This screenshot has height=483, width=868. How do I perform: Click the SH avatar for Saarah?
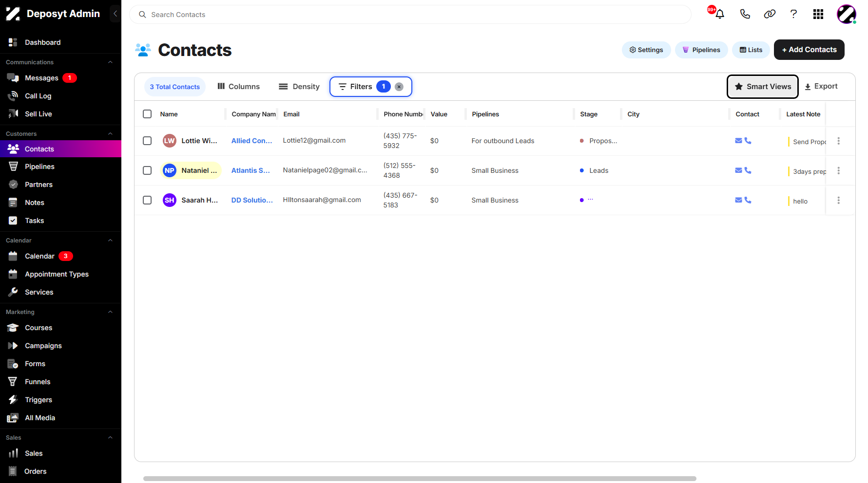point(170,200)
